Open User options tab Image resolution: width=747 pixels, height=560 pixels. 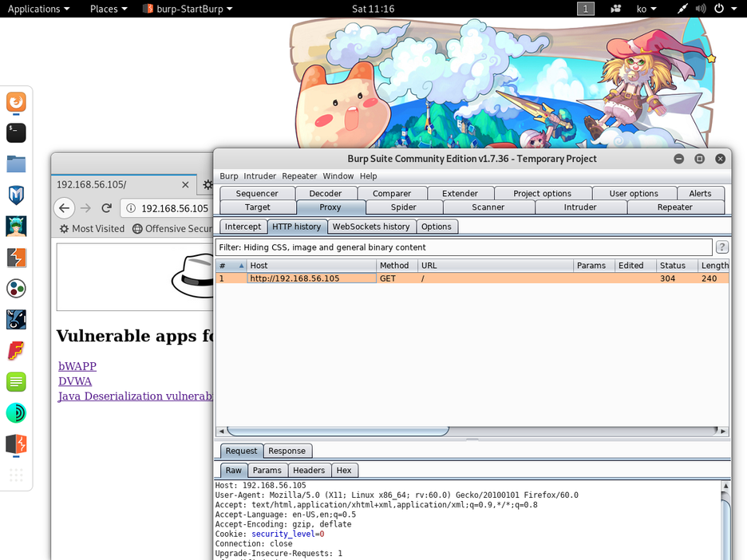634,193
